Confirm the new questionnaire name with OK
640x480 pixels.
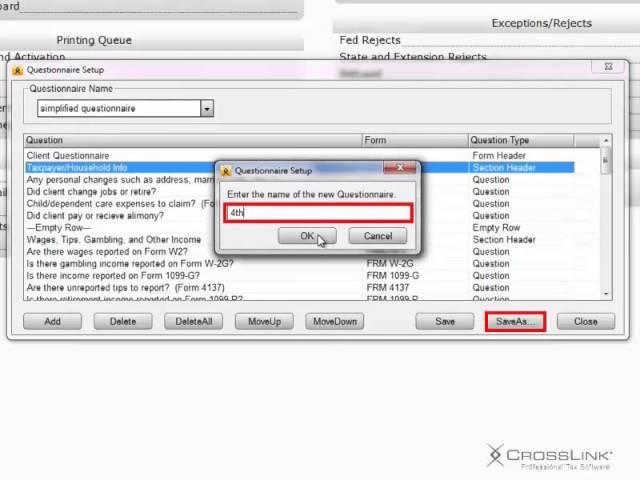(x=307, y=236)
